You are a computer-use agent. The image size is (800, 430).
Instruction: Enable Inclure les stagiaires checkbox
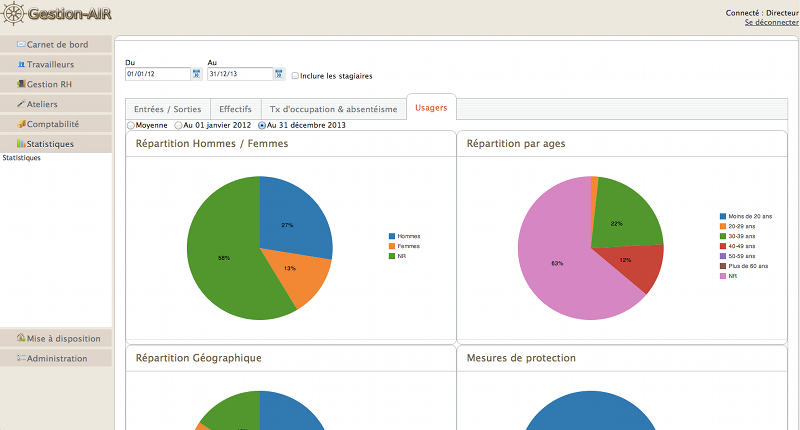tap(295, 76)
